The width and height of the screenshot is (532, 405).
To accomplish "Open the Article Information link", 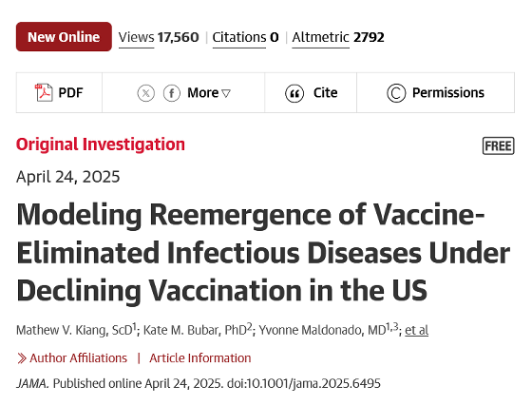I will tap(200, 358).
